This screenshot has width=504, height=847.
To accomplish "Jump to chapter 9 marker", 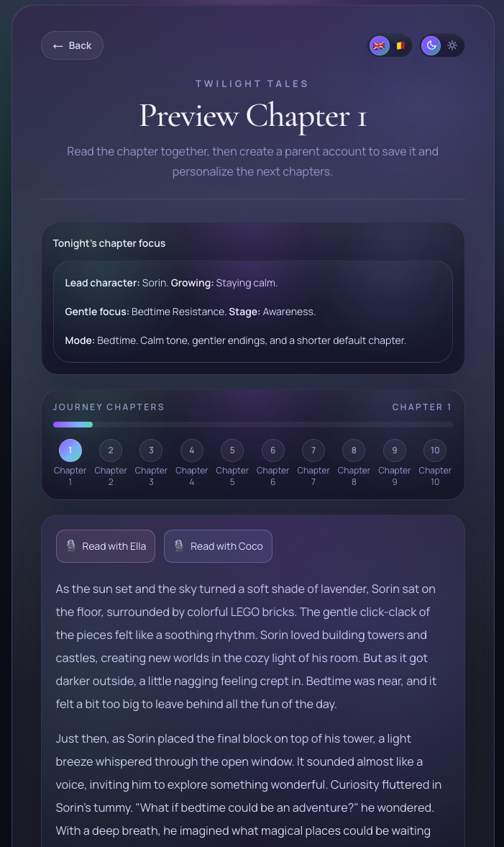I will pos(395,450).
